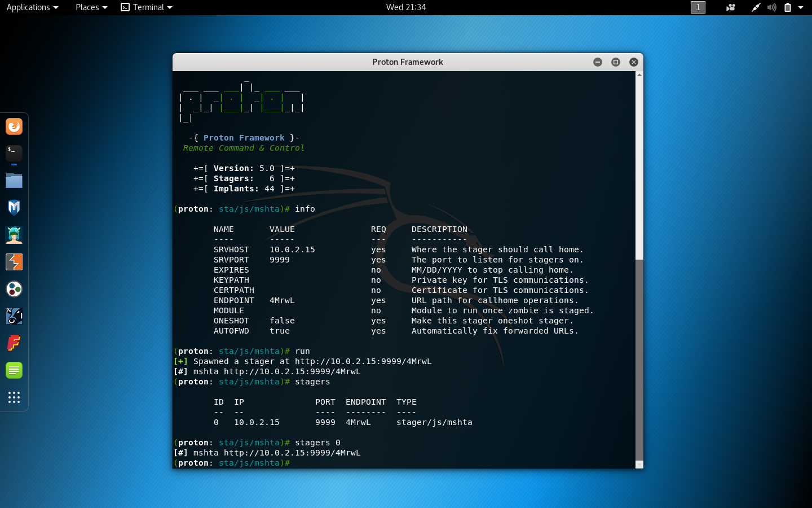
Task: Click the 'stager/js/mshta' type cell
Action: click(x=434, y=422)
